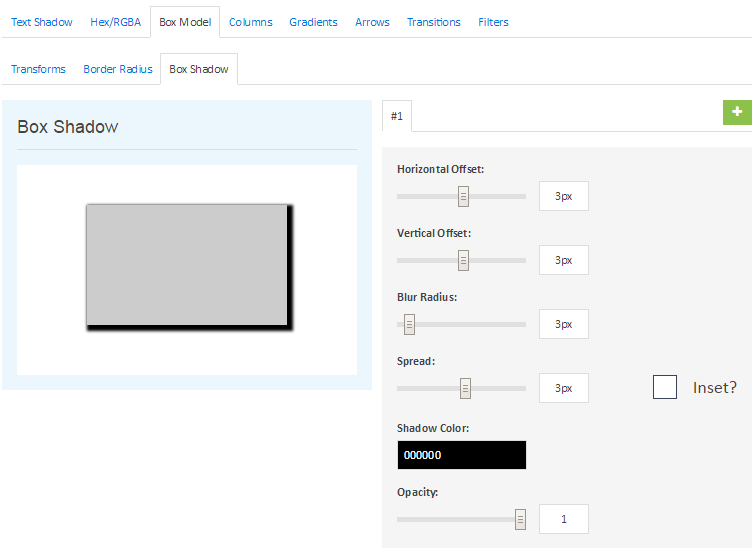Go to the Gradients tab
This screenshot has height=548, width=754.
pos(313,22)
